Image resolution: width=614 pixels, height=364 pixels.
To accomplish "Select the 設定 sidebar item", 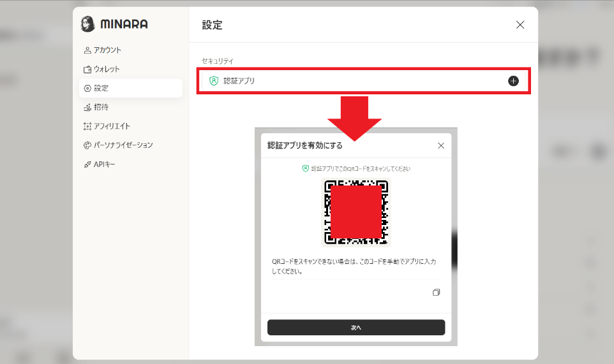I will 131,88.
